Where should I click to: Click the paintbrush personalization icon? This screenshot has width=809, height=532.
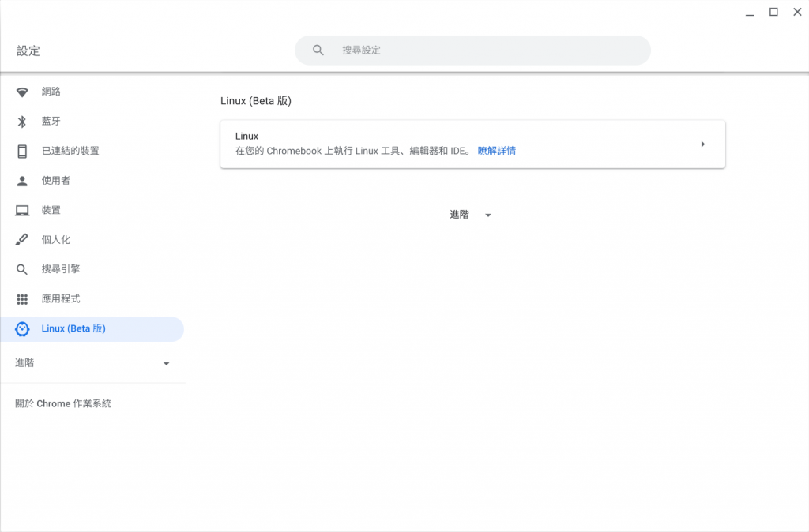(22, 240)
